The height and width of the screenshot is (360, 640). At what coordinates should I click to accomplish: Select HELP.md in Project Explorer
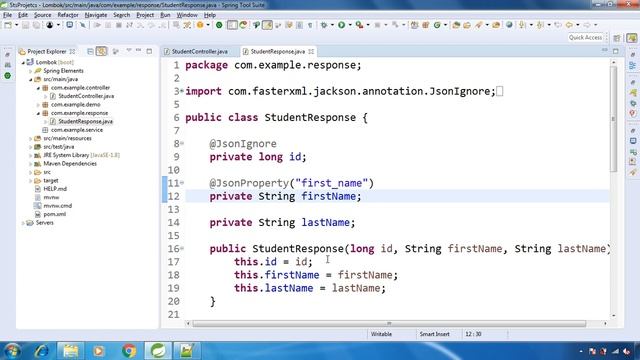55,189
